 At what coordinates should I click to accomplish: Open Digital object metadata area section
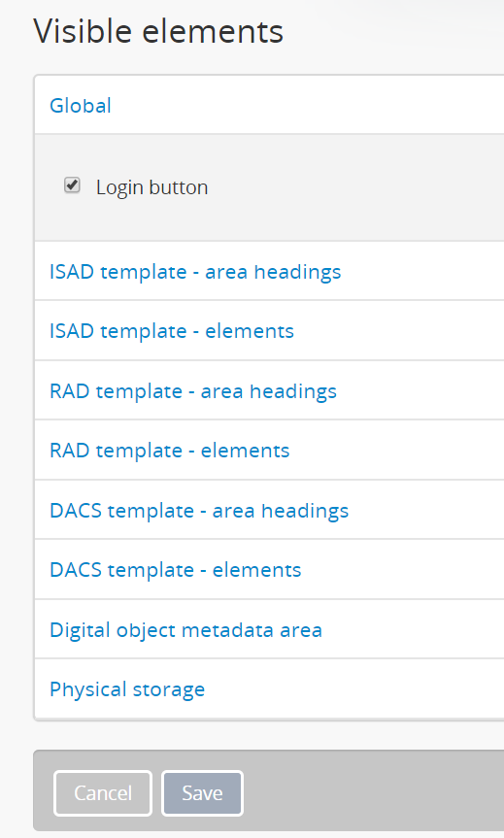[x=185, y=629]
